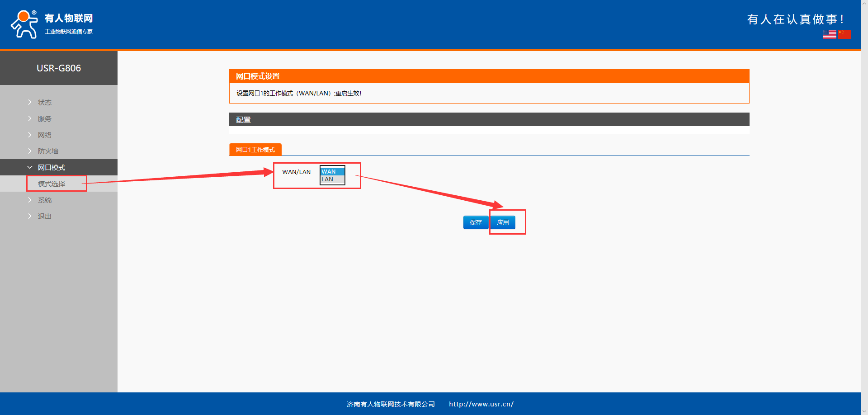Click the USR IOT astronaut logo
The image size is (868, 415).
[x=24, y=24]
